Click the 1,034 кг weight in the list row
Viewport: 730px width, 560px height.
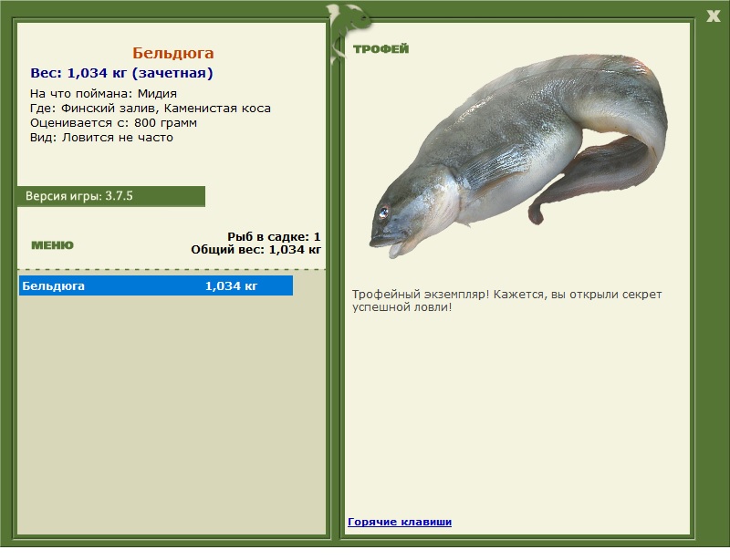pyautogui.click(x=231, y=285)
